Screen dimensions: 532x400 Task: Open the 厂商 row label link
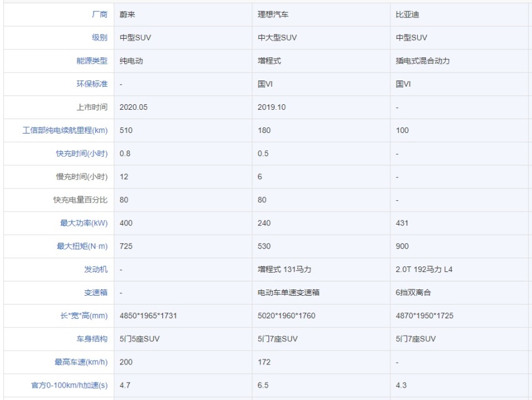coord(99,14)
